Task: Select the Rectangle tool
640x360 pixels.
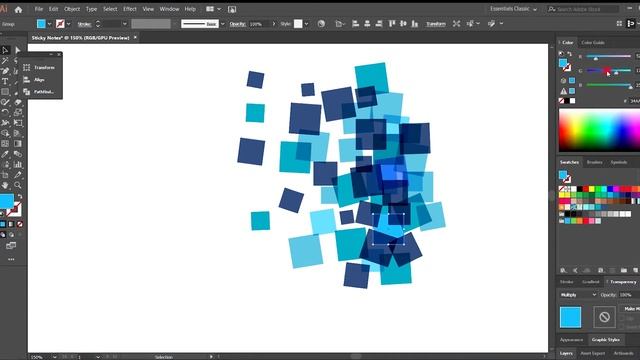Action: (x=5, y=92)
